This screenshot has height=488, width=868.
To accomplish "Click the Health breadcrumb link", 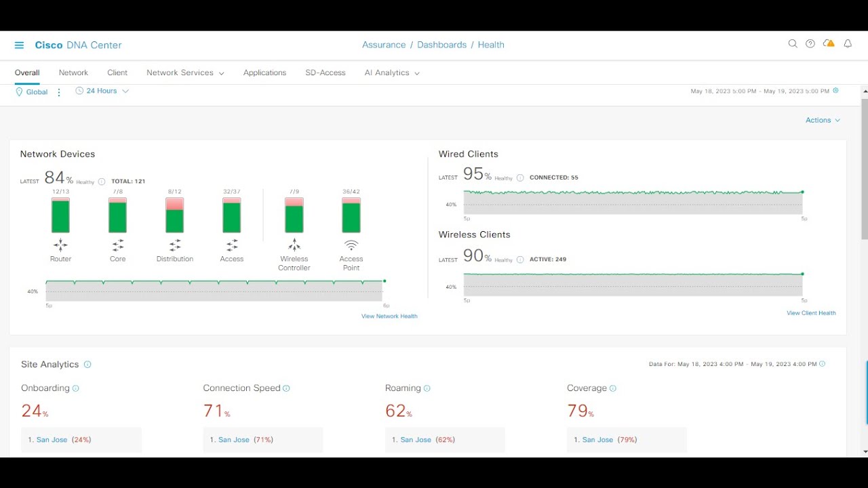I will [491, 45].
